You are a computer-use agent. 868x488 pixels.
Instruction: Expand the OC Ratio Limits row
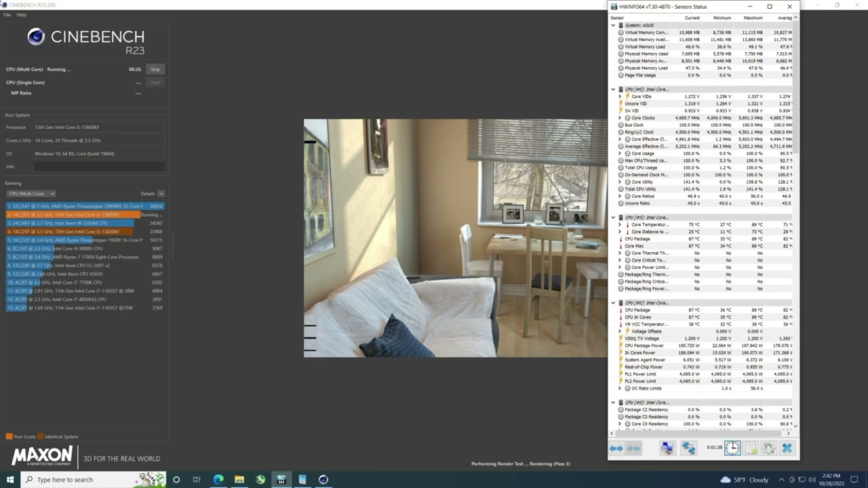620,388
